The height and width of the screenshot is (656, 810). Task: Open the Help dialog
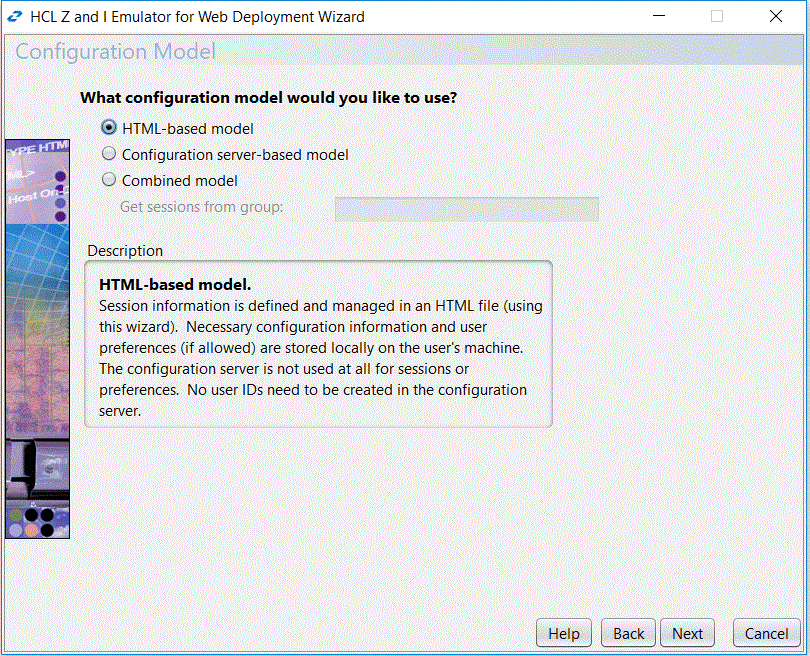(563, 633)
